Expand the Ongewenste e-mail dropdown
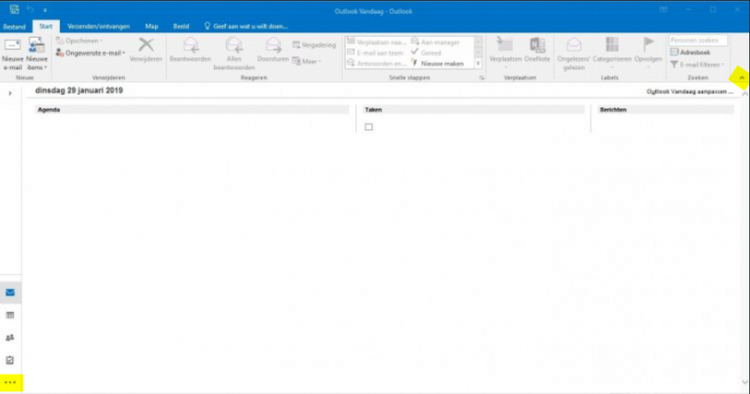 (x=90, y=53)
